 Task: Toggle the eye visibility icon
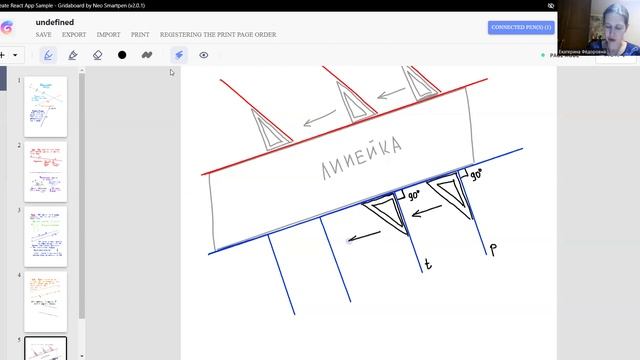click(204, 55)
